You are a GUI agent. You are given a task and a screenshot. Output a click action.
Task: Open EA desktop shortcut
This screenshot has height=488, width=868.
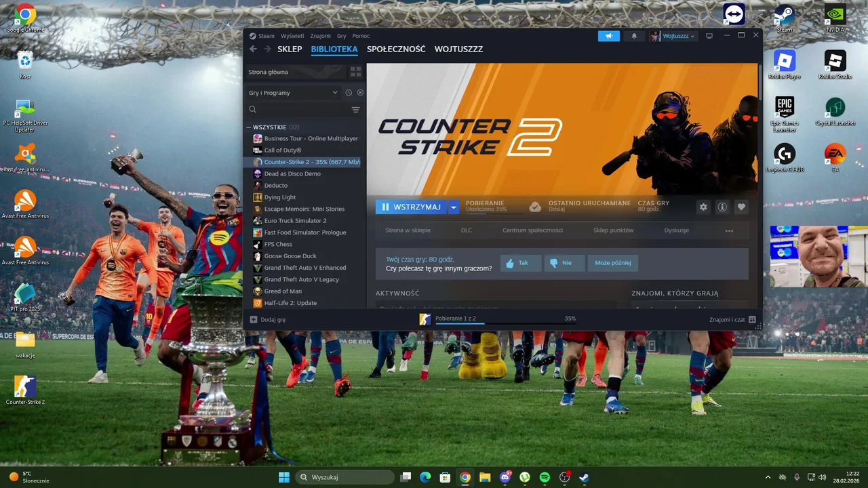click(835, 158)
